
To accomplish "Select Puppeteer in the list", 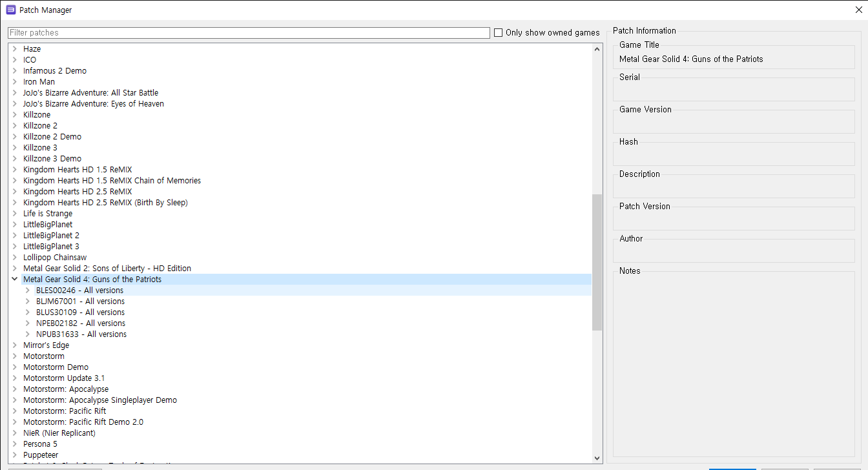I will pos(41,455).
